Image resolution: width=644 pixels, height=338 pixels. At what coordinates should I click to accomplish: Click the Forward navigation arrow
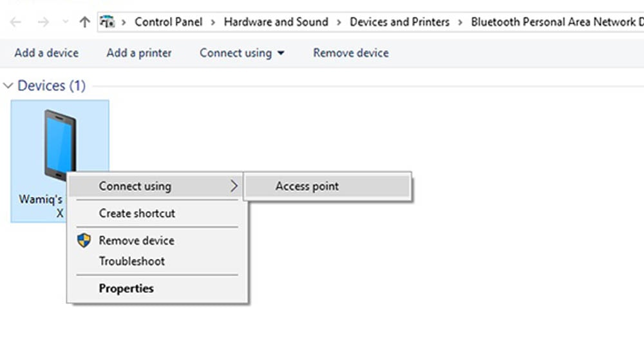click(43, 22)
